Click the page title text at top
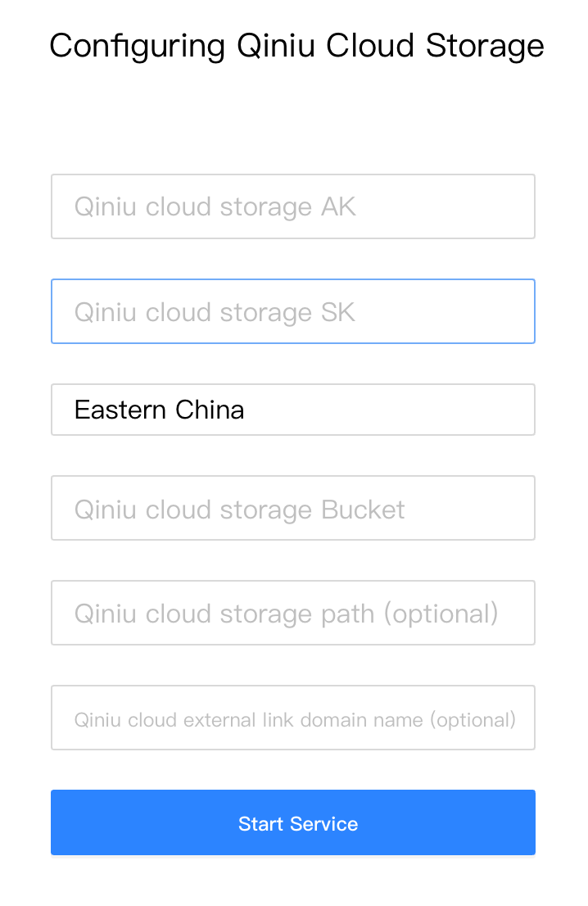Viewport: 588px width, 906px height. click(x=296, y=46)
